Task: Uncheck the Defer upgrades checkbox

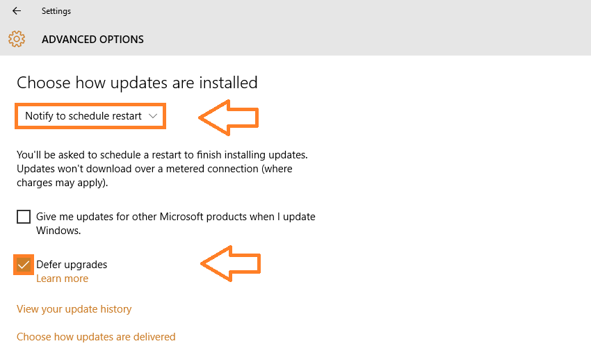Action: [x=24, y=265]
